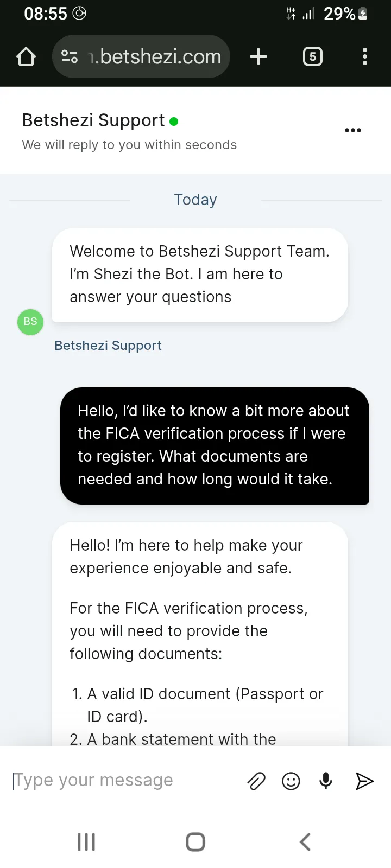Tap the battery indicator showing 29%
The image size is (391, 868).
pyautogui.click(x=344, y=14)
